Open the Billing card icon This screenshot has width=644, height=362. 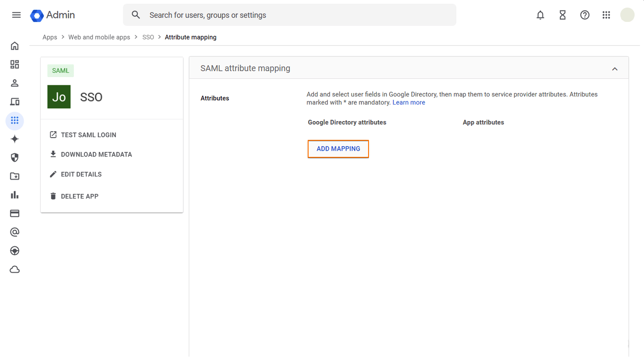[x=14, y=213]
